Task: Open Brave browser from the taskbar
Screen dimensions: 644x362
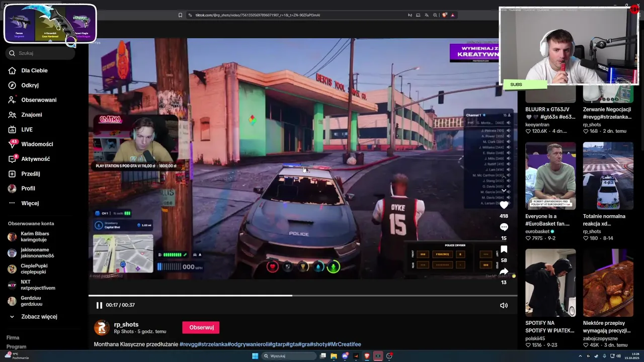Action: tap(367, 356)
